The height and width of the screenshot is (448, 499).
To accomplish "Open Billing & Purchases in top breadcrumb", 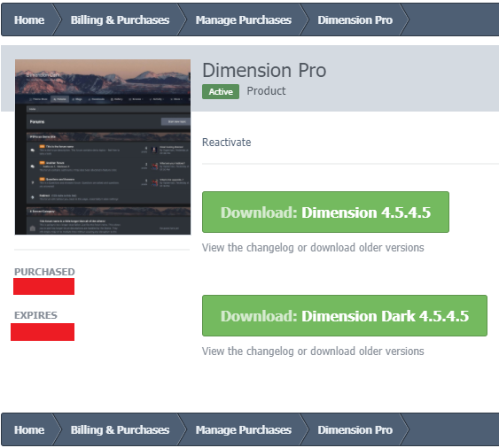I will (120, 20).
